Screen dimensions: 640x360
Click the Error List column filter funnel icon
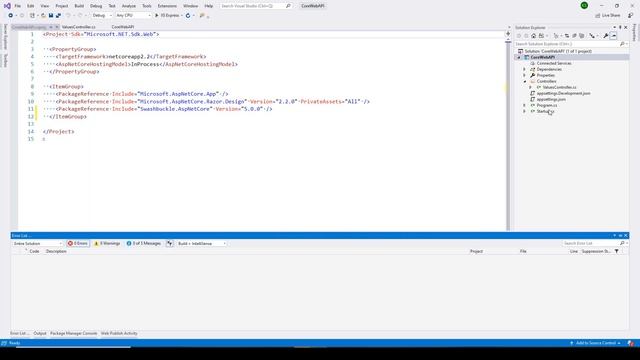(x=616, y=251)
